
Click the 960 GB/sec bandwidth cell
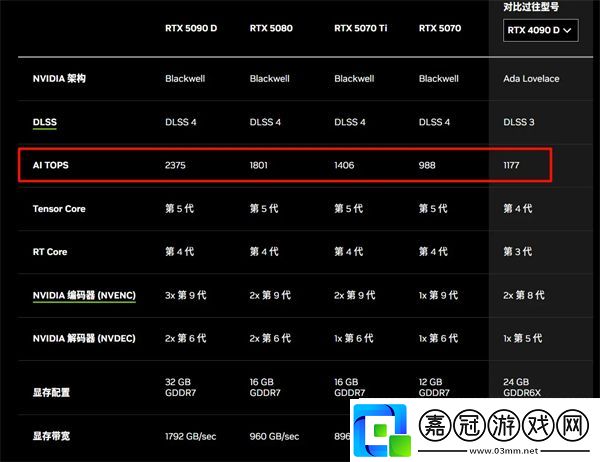274,436
